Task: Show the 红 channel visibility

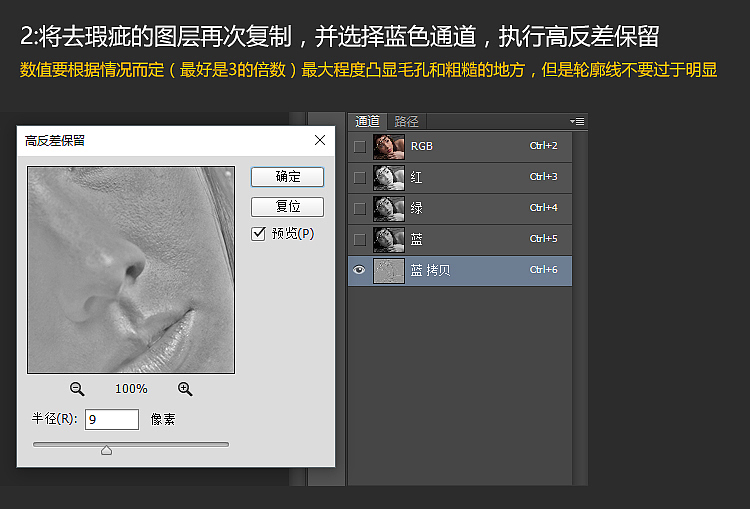Action: click(360, 177)
